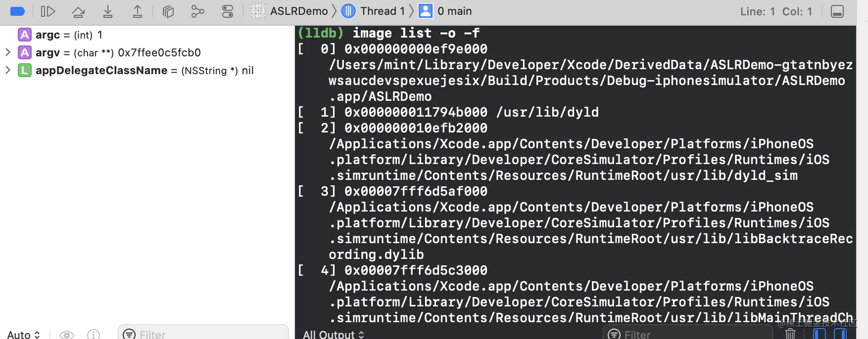The width and height of the screenshot is (868, 339).
Task: Click the Step Over icon
Action: pyautogui.click(x=78, y=11)
